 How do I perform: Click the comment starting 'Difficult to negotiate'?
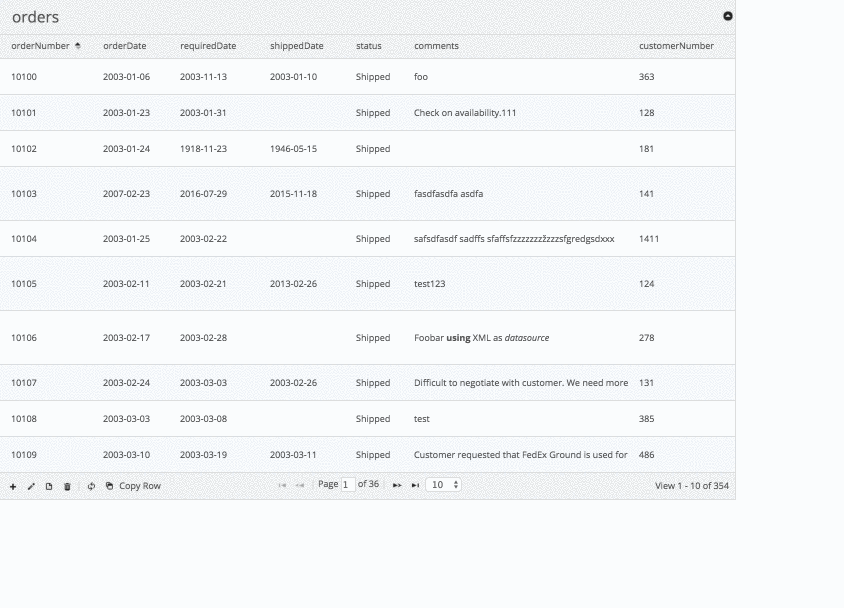click(521, 383)
